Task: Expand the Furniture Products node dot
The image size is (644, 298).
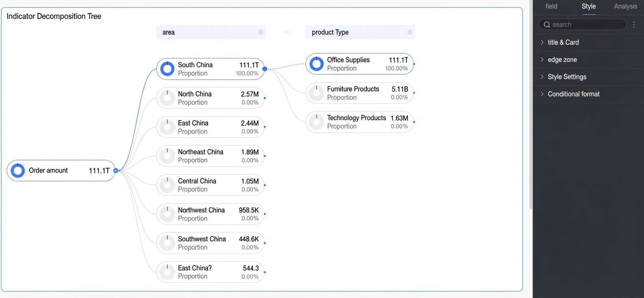Action: (x=414, y=93)
